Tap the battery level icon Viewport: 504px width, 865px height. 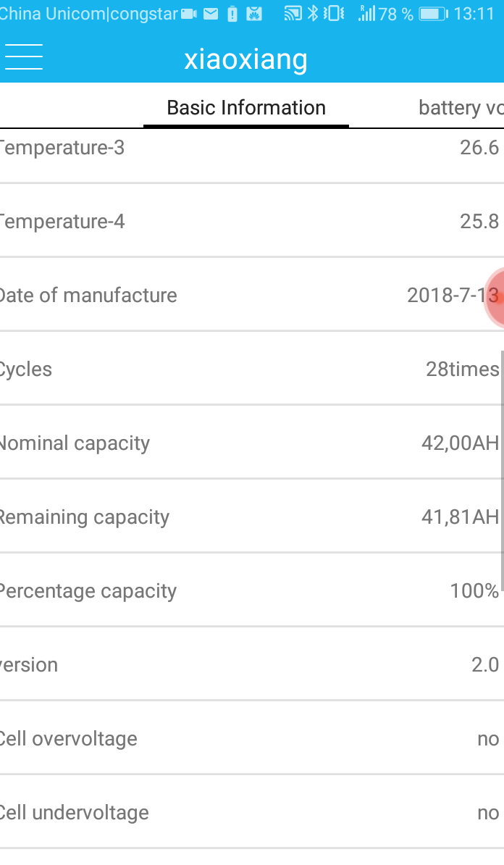(x=434, y=14)
